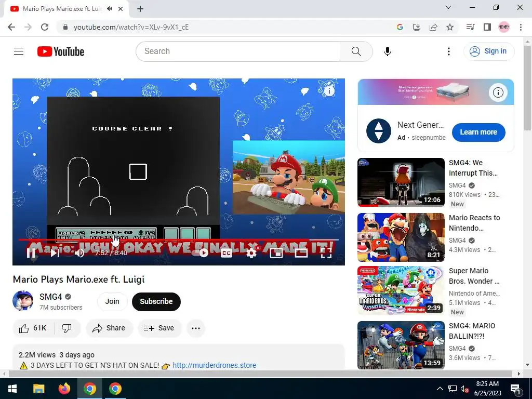
Task: Enter full screen mode
Action: click(x=326, y=253)
